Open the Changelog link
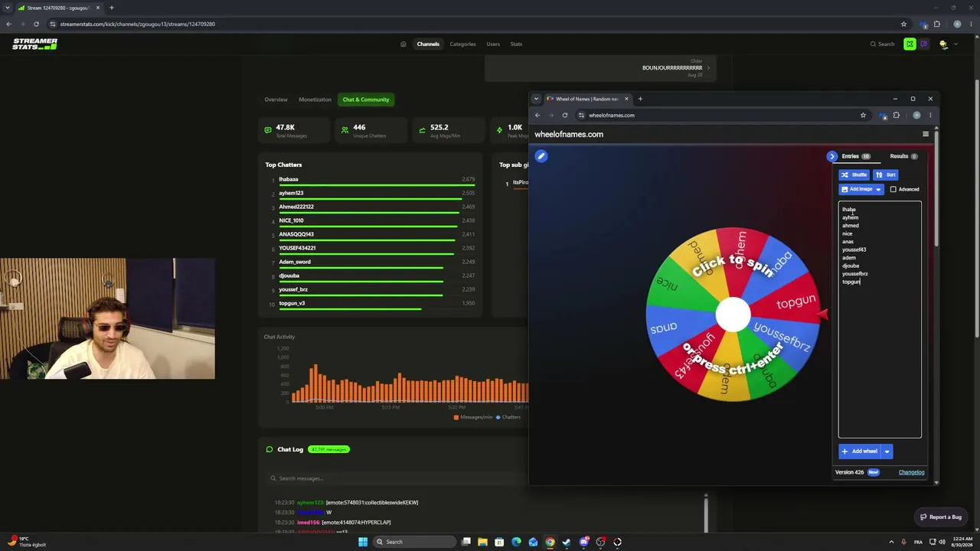Screen dimensions: 980x551 [911, 472]
